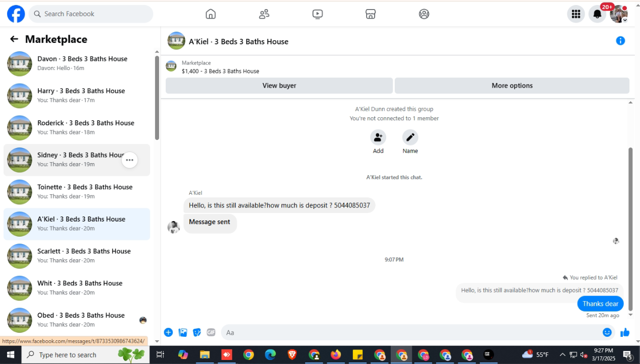The height and width of the screenshot is (364, 640).
Task: Open the Groups icon in the top navigation
Action: [424, 14]
